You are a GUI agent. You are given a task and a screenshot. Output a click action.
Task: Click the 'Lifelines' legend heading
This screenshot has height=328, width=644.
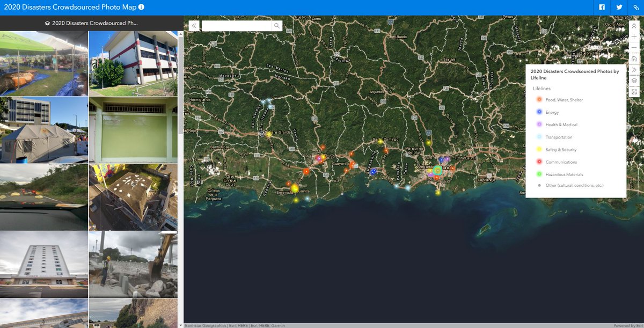(x=541, y=89)
